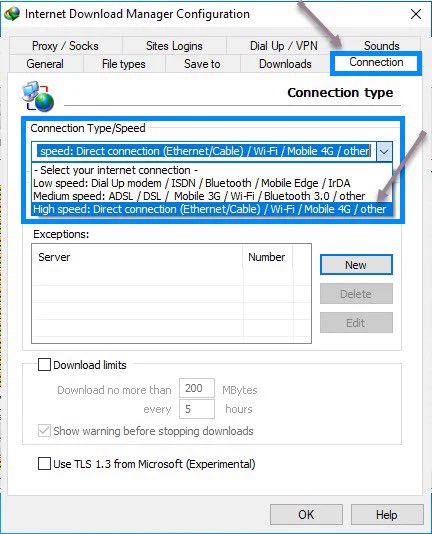
Task: Click the Number column header
Action: 268,257
